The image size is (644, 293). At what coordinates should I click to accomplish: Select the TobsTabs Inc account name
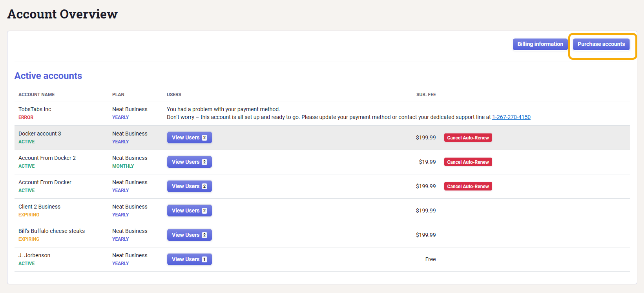35,109
